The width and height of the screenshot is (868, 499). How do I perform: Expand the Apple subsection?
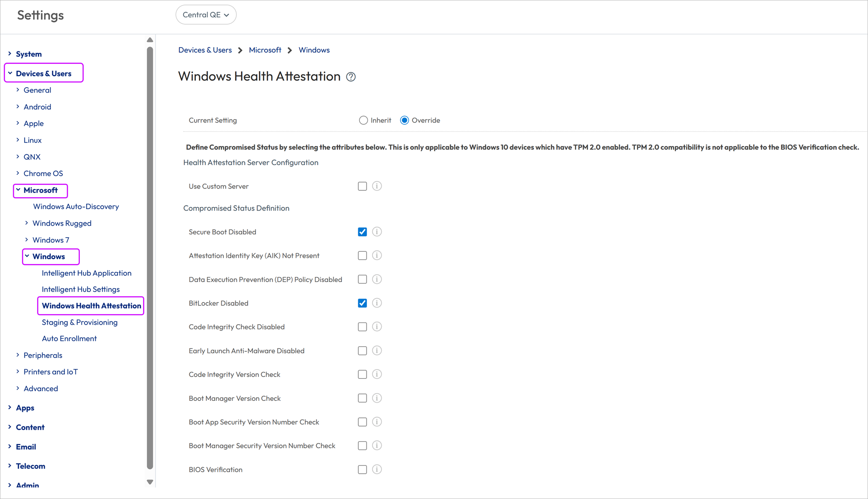pos(18,123)
